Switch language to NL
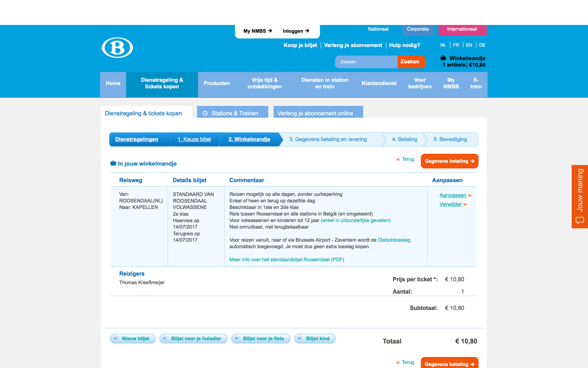 click(x=443, y=45)
